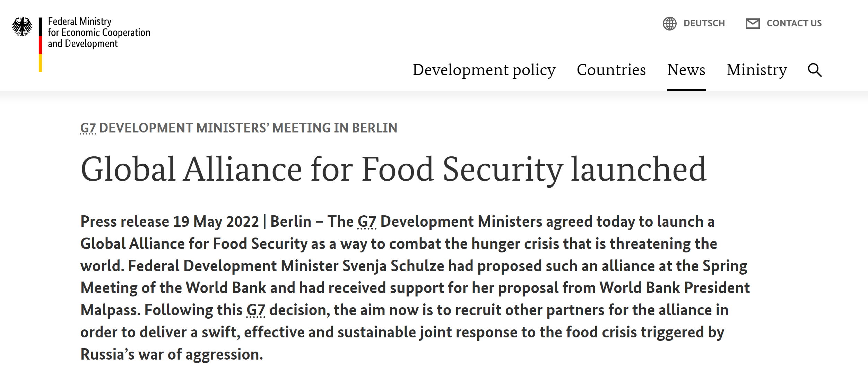Screen dimensions: 868x379
Task: Click the G7 abbreviation before 'decision'
Action: pos(256,310)
